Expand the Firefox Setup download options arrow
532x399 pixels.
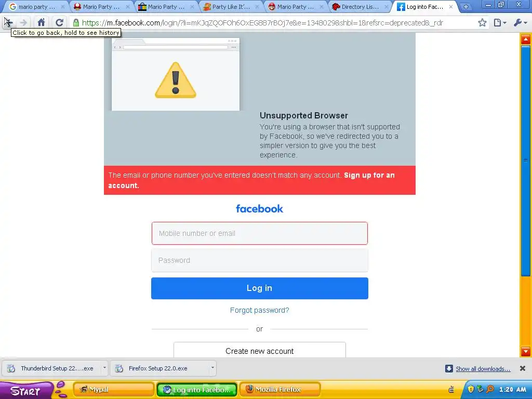point(212,368)
